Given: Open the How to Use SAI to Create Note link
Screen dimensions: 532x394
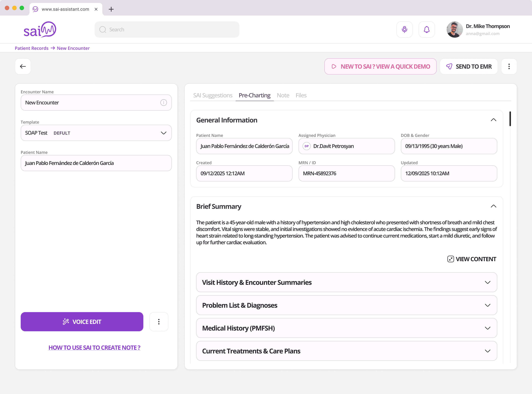Looking at the screenshot, I should point(94,348).
